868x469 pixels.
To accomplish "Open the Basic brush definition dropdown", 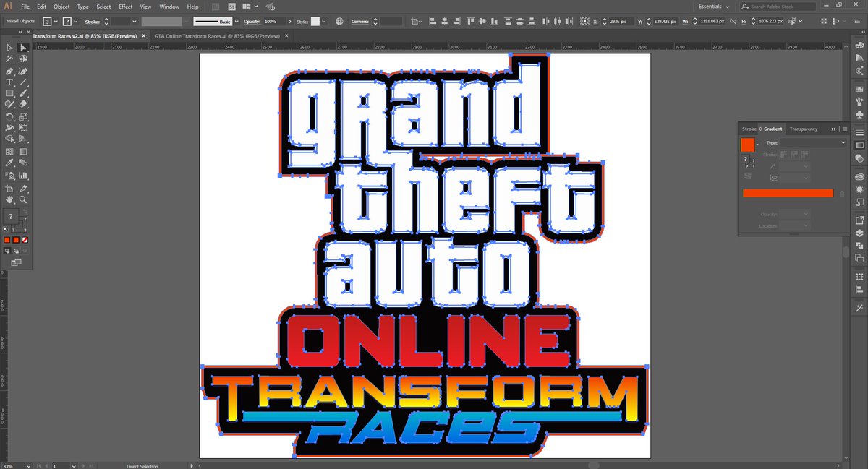I will pos(237,22).
